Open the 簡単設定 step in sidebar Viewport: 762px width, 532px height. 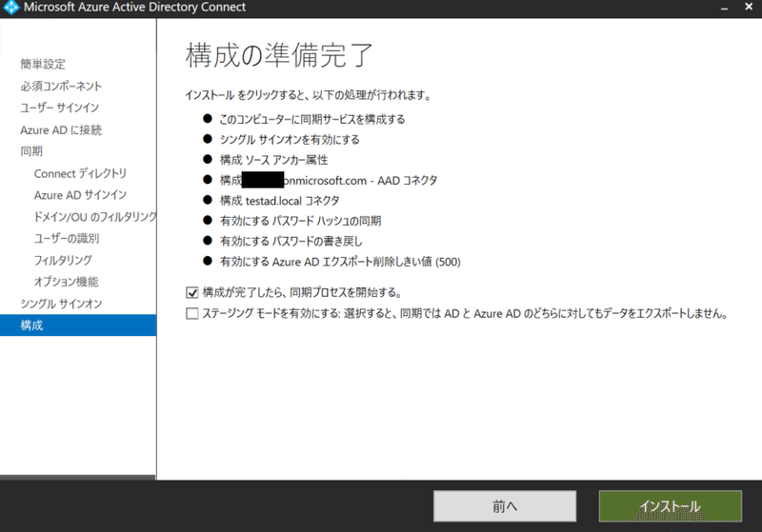pos(43,64)
